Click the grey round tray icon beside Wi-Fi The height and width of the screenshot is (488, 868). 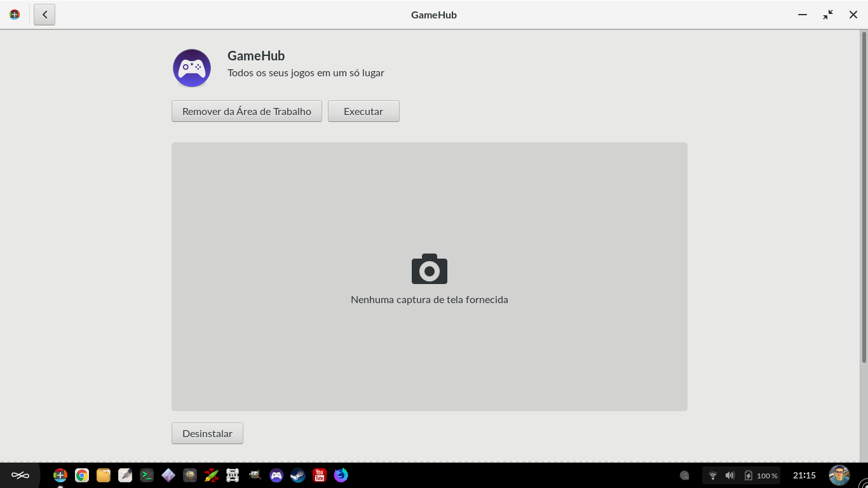point(684,475)
